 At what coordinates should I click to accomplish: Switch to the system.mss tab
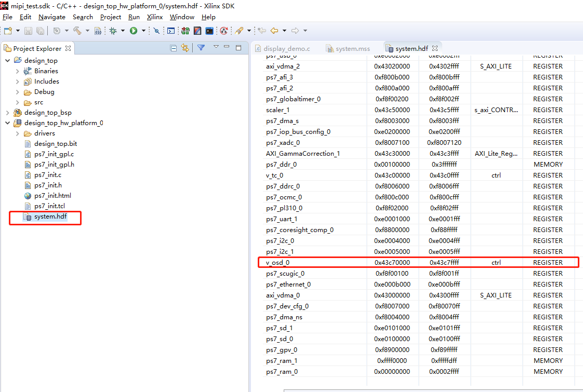[x=348, y=49]
